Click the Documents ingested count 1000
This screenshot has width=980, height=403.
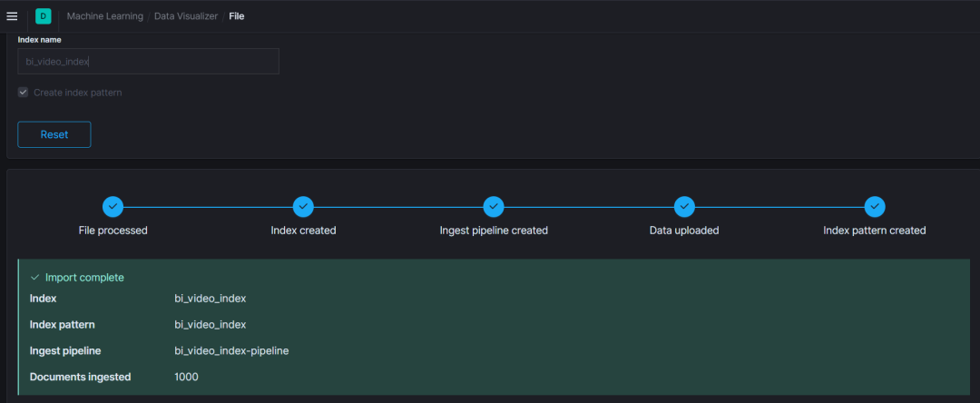pyautogui.click(x=186, y=377)
